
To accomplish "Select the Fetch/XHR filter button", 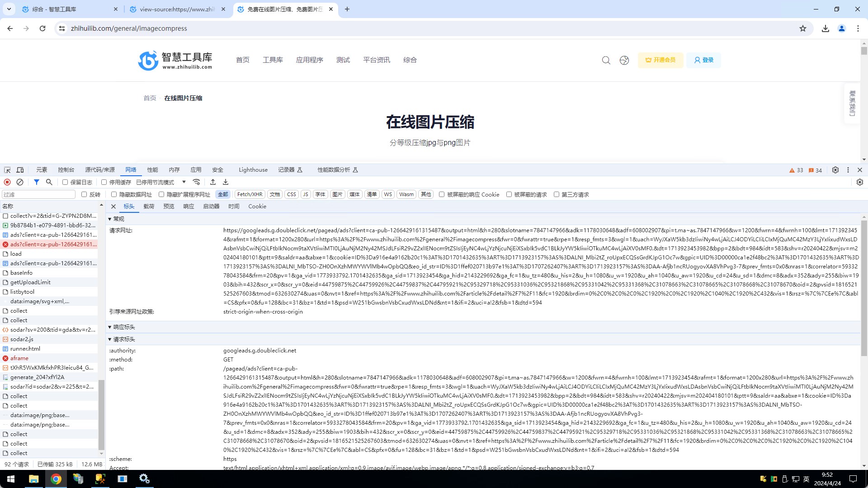I will click(250, 194).
